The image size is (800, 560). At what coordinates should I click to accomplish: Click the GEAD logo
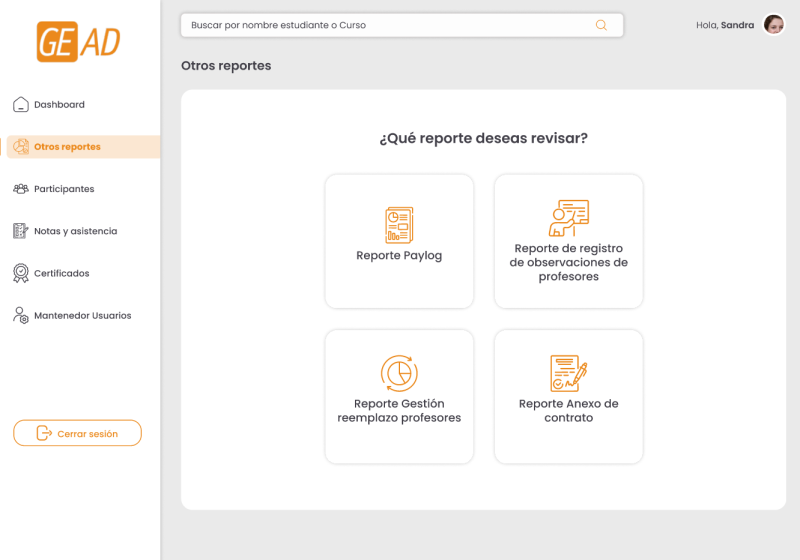pyautogui.click(x=79, y=41)
